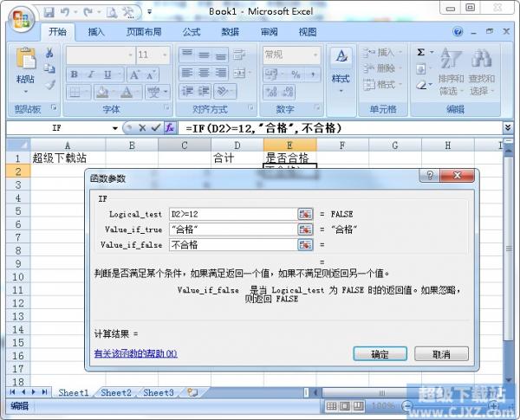The height and width of the screenshot is (420, 520).
Task: Toggle Underline formatting
Action: 107,74
